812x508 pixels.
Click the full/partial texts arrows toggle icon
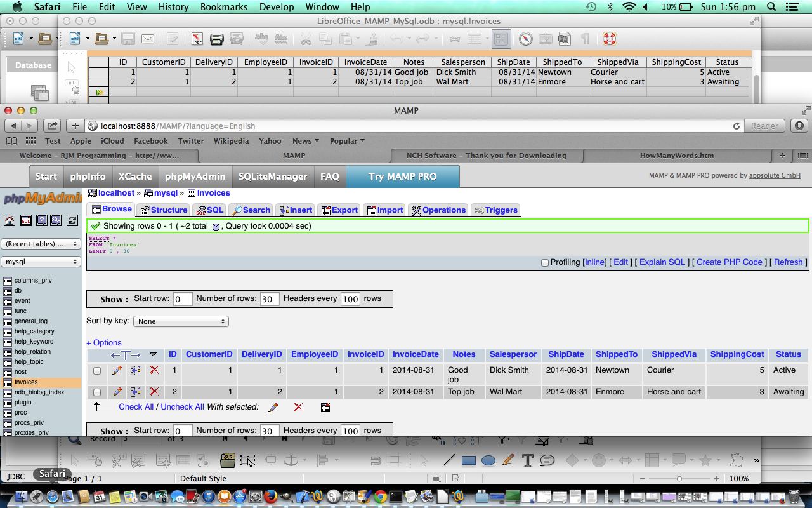pyautogui.click(x=126, y=355)
